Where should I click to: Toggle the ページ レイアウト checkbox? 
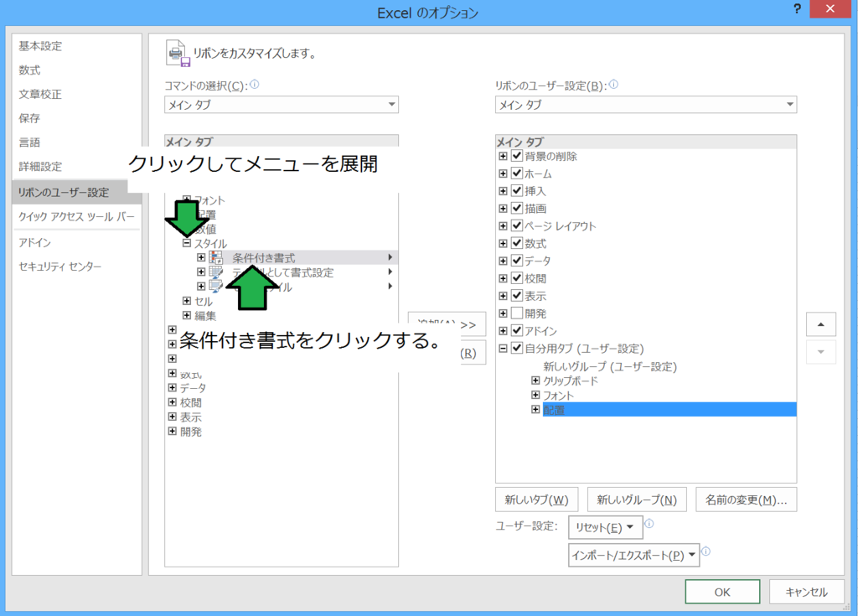click(x=517, y=225)
